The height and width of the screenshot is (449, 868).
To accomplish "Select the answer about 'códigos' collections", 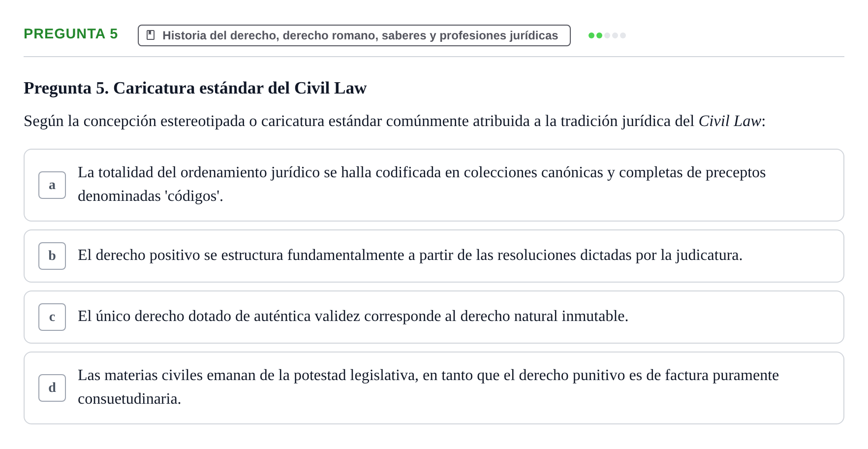I will [434, 185].
